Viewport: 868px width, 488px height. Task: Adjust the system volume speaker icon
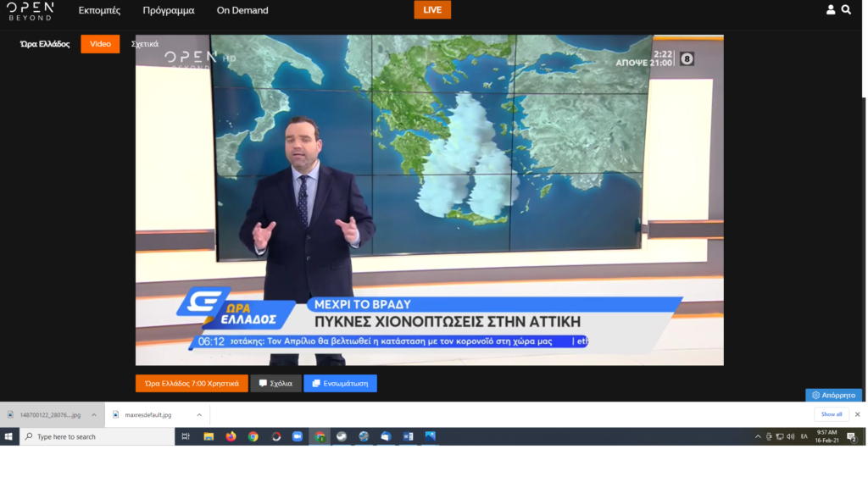click(x=791, y=436)
